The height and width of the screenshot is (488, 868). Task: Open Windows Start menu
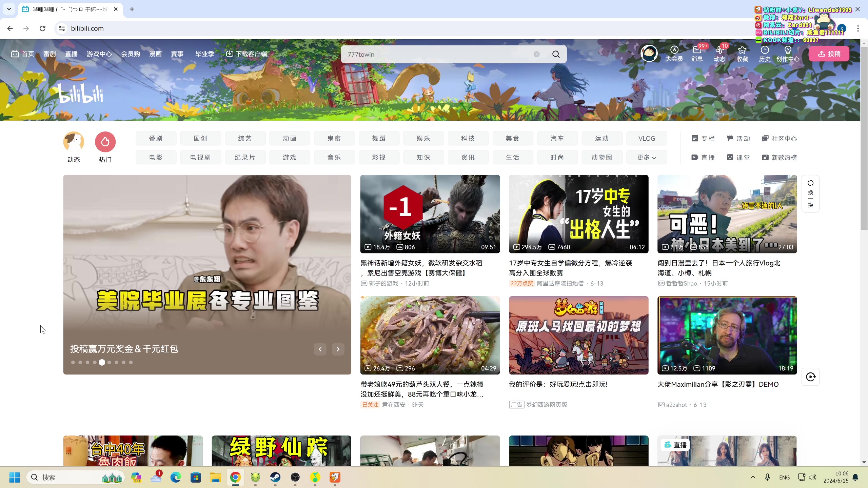pyautogui.click(x=14, y=477)
